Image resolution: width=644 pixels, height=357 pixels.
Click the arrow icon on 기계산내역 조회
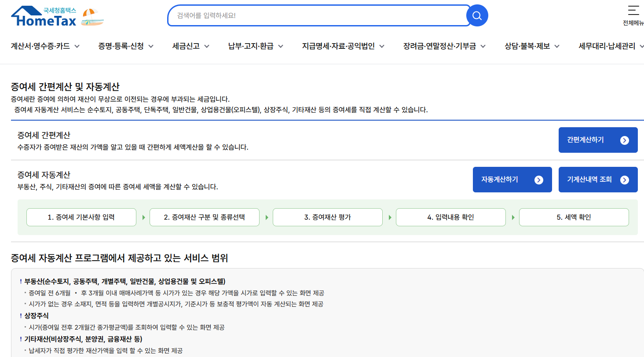(x=624, y=179)
